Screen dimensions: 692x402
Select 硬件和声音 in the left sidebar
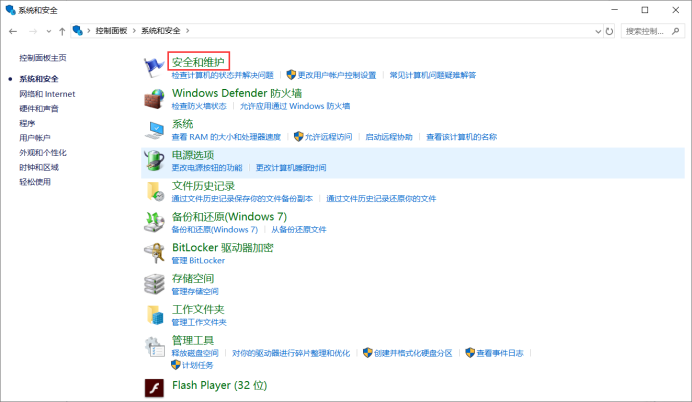point(39,108)
